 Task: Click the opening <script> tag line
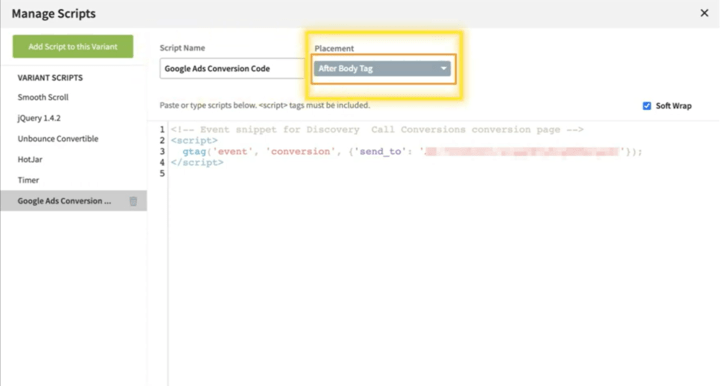pos(194,140)
